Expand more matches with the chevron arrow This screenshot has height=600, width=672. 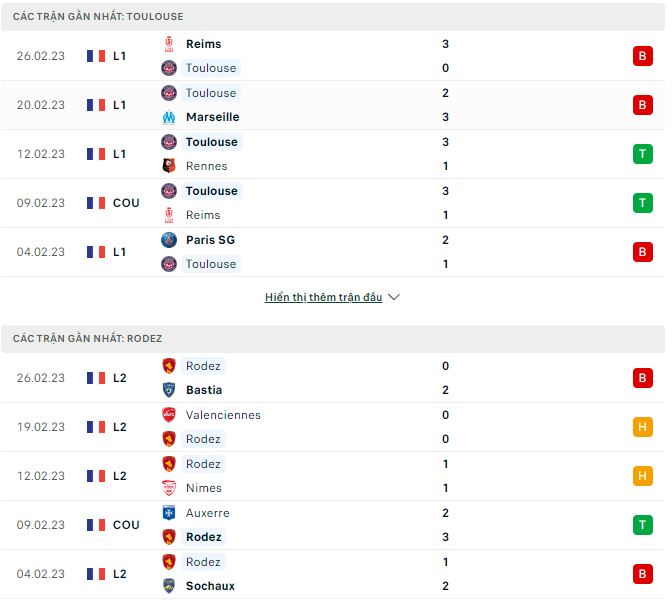click(394, 297)
